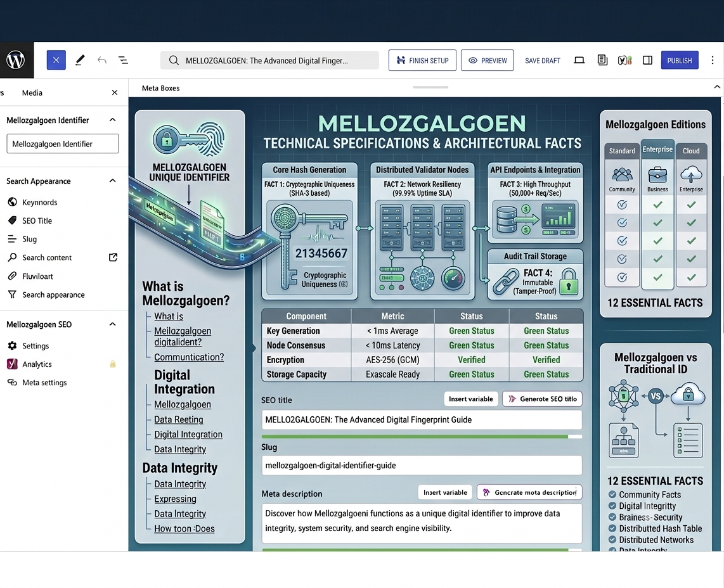
Task: Click the Finish Setup button
Action: point(422,60)
